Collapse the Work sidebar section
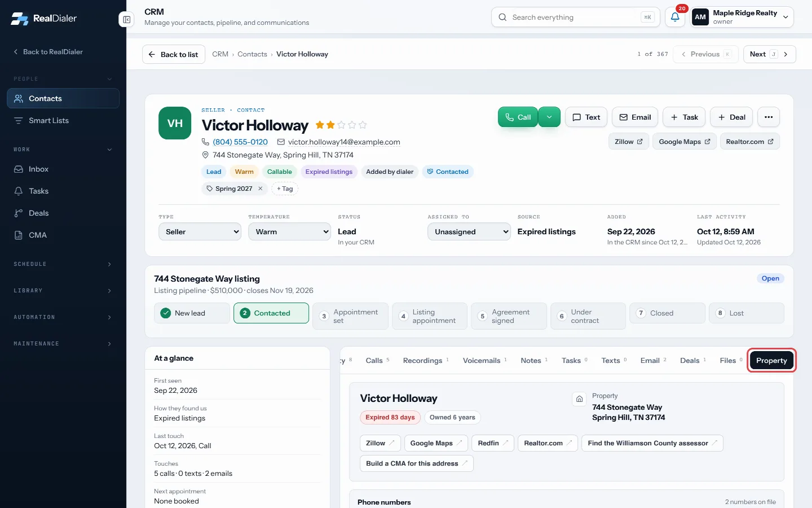Viewport: 812px width, 508px height. point(63,150)
